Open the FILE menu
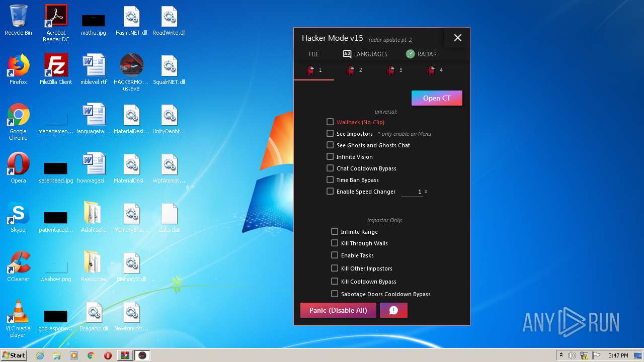 pos(314,54)
